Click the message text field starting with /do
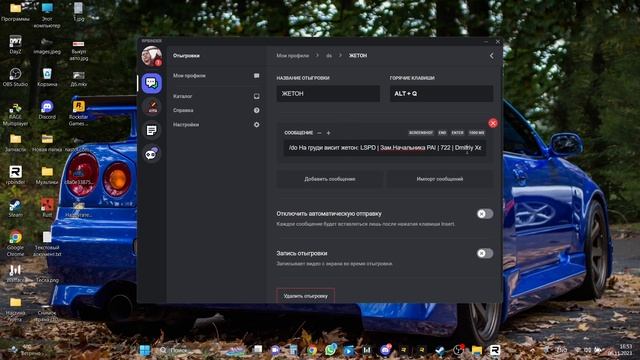The width and height of the screenshot is (640, 360). pyautogui.click(x=384, y=148)
